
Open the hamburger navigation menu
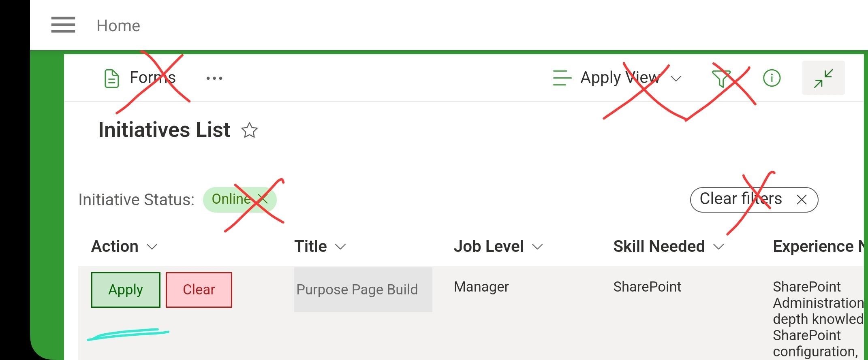[63, 25]
